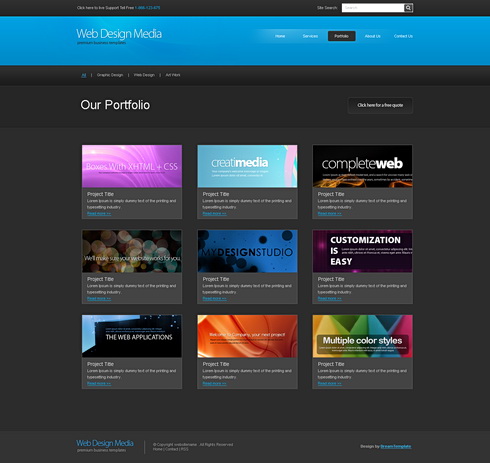The image size is (490, 463).
Task: Click Project Title under Multiple color styles
Action: [331, 364]
